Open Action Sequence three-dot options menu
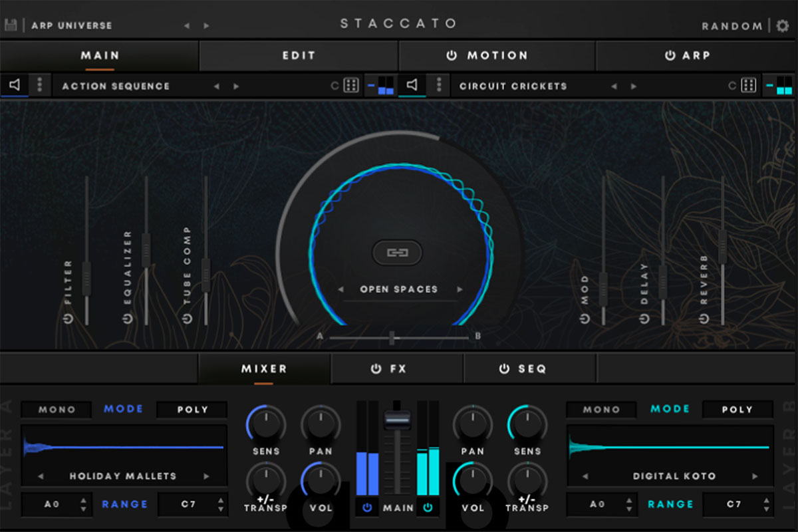The image size is (798, 532). click(40, 85)
